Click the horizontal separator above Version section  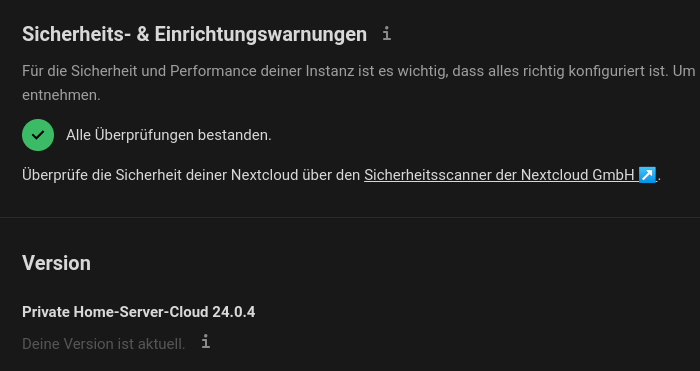pyautogui.click(x=350, y=217)
